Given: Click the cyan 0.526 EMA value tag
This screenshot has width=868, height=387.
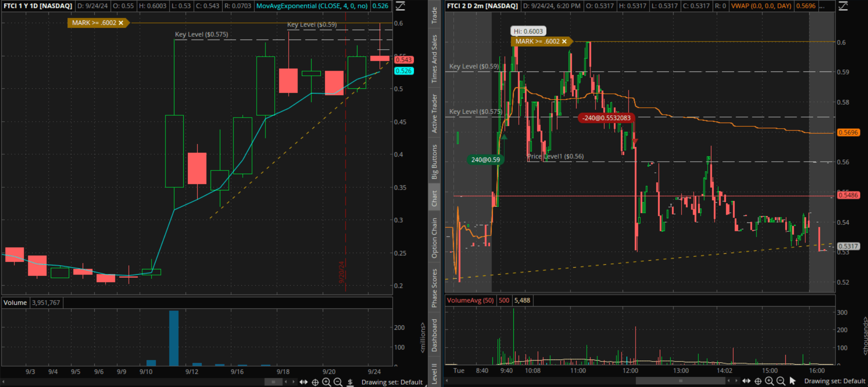Looking at the screenshot, I should tap(404, 71).
